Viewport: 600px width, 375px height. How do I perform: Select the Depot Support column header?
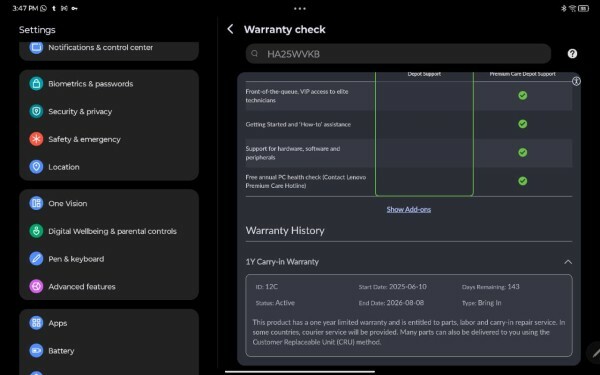point(424,74)
